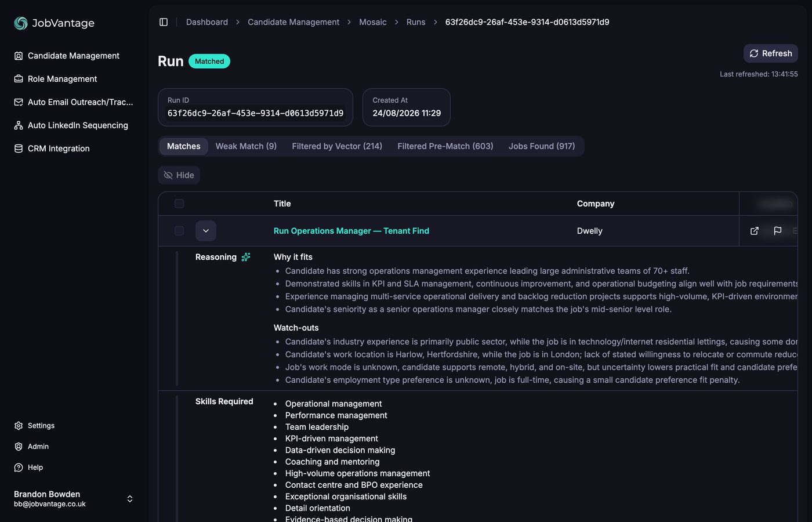
Task: Click the Matched status badge
Action: [x=209, y=61]
